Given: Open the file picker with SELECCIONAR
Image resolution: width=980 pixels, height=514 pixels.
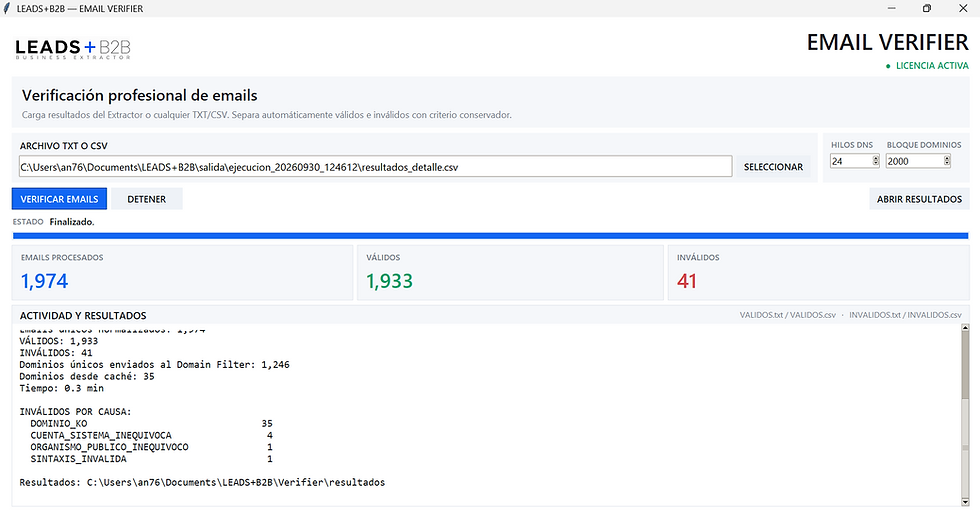Looking at the screenshot, I should pyautogui.click(x=773, y=167).
